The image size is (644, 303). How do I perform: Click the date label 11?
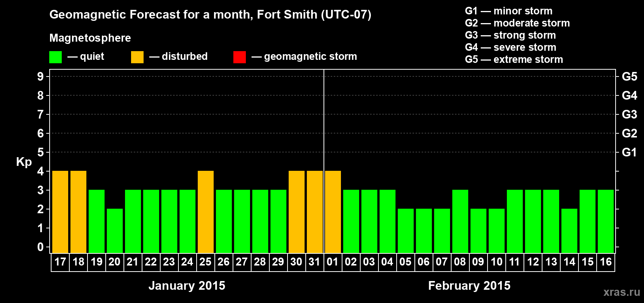514,262
